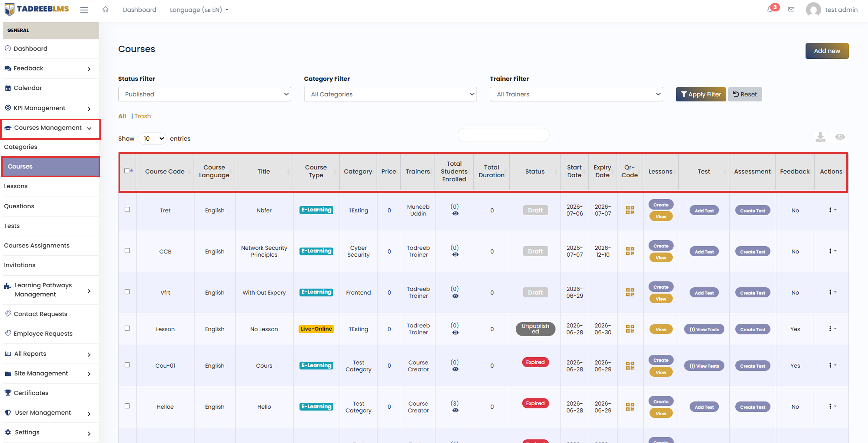The image size is (868, 443).
Task: Check the Helloe course row checkbox
Action: click(x=127, y=406)
